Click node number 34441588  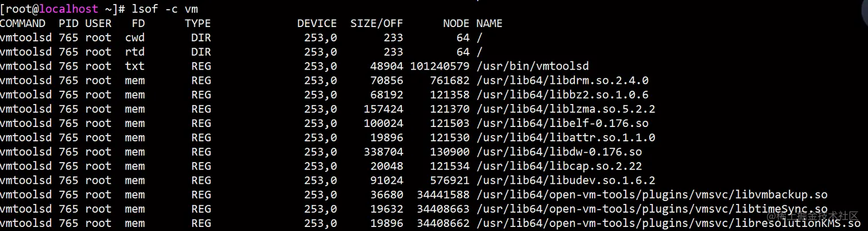pyautogui.click(x=443, y=195)
